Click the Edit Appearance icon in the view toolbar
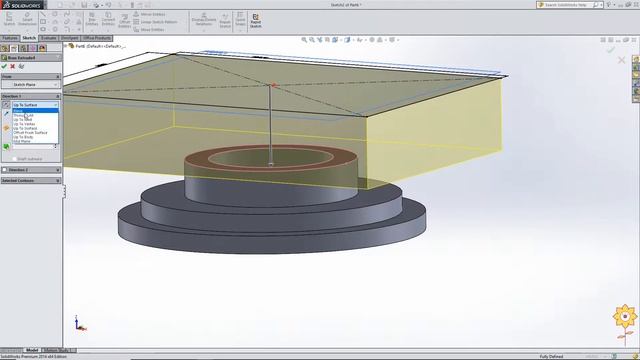640x360 pixels. tap(372, 40)
